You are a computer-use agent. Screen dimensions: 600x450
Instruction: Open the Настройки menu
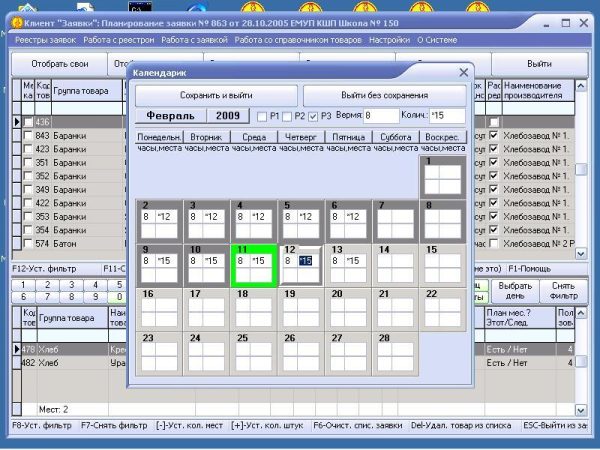[389, 40]
